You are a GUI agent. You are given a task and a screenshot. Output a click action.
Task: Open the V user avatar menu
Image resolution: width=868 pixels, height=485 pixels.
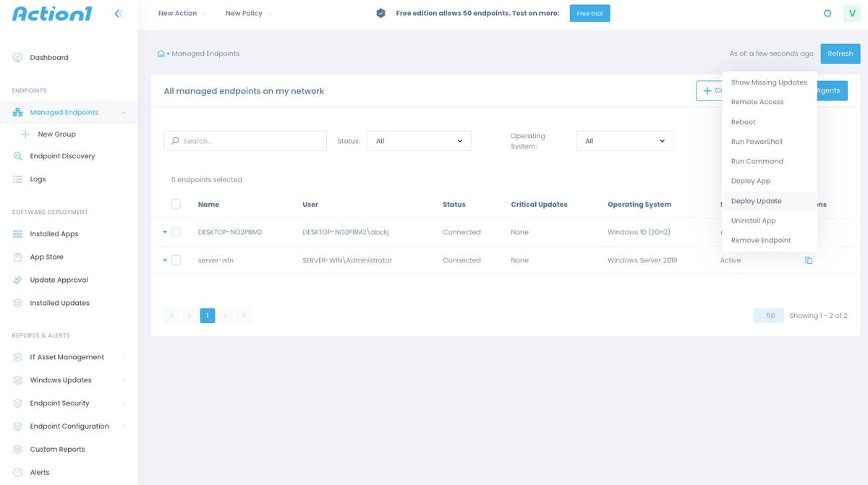pyautogui.click(x=852, y=14)
